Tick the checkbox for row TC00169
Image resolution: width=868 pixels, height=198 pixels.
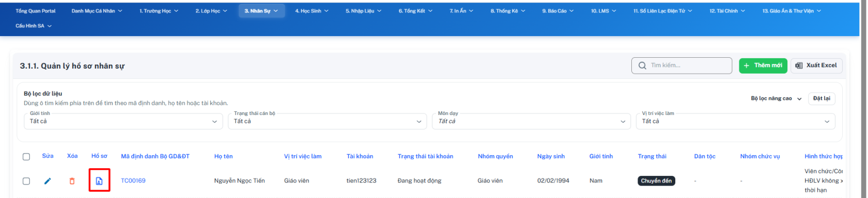pos(26,181)
